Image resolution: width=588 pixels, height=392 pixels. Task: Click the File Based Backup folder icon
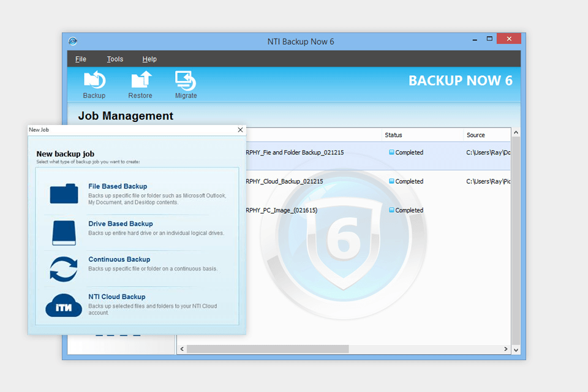64,192
